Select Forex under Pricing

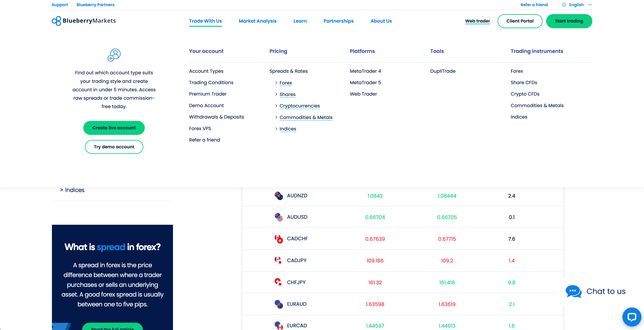tap(286, 83)
